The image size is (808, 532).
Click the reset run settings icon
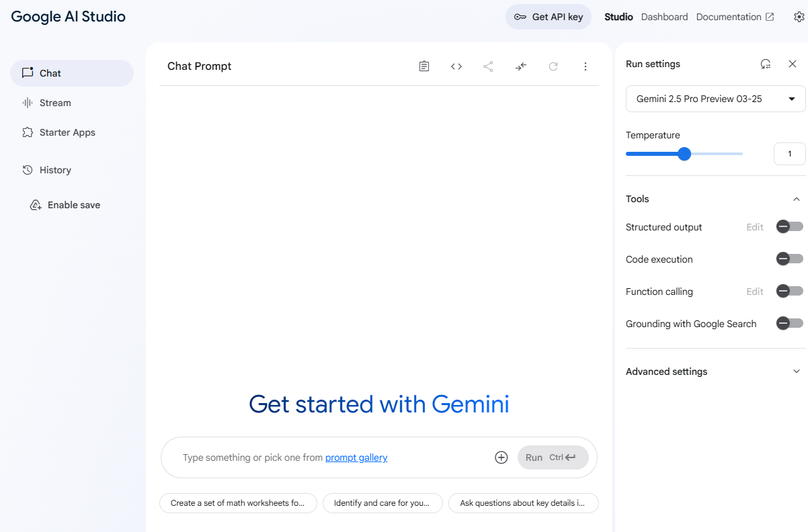pyautogui.click(x=766, y=64)
